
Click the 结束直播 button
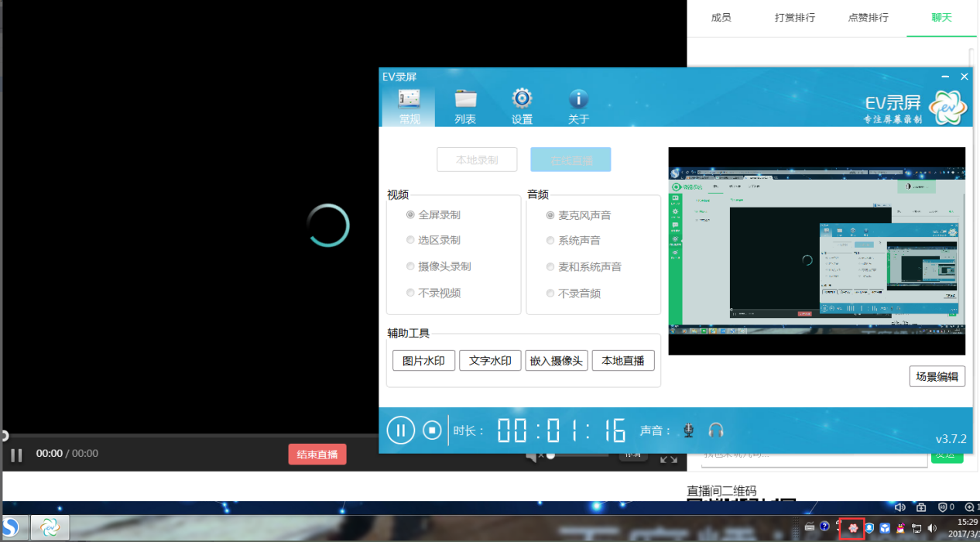point(317,455)
